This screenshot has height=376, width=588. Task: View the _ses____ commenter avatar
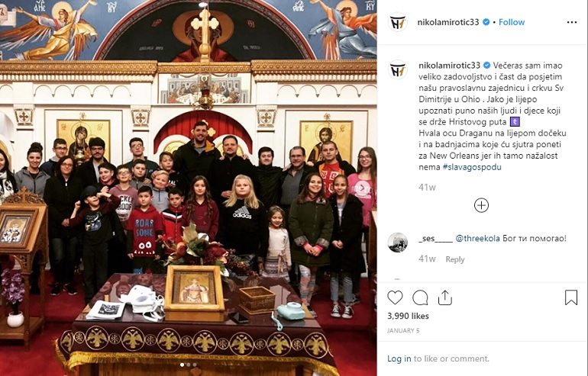[x=398, y=243]
